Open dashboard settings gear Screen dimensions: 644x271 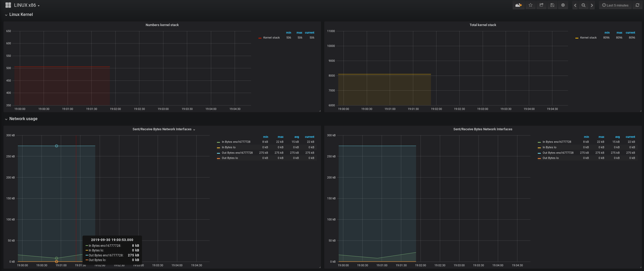click(563, 5)
